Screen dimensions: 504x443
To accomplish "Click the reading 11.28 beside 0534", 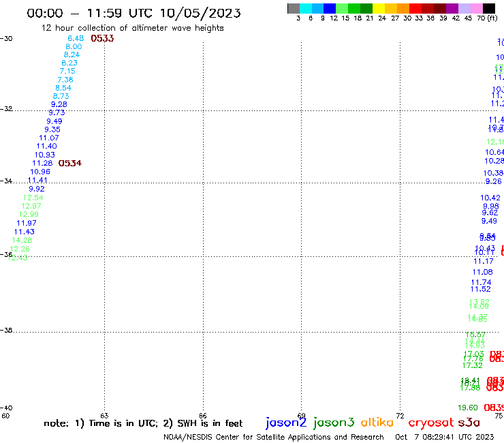I will click(42, 163).
